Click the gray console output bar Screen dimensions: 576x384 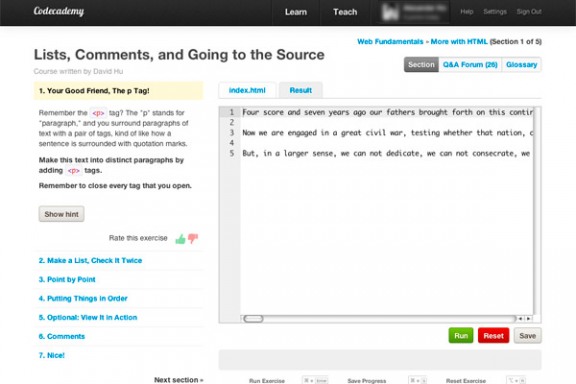pos(380,359)
